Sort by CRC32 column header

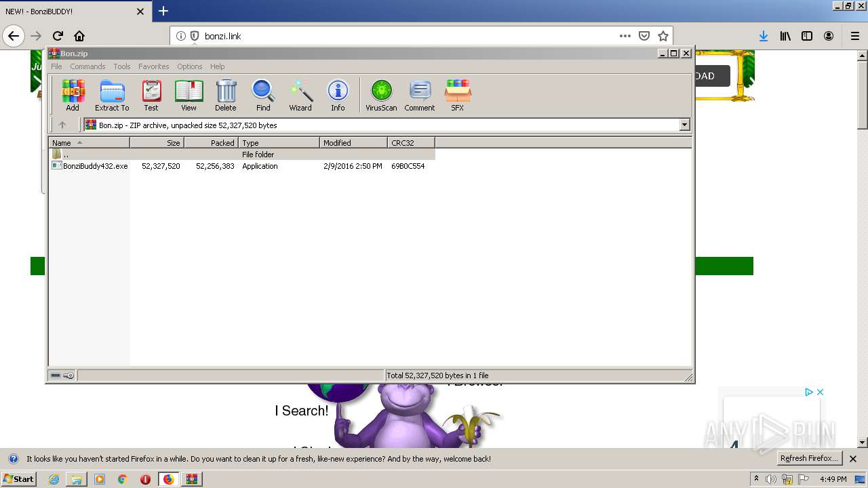pos(411,143)
